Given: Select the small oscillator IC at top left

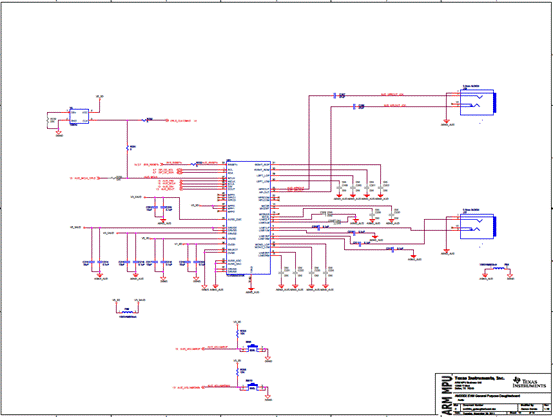Looking at the screenshot, I should (x=79, y=117).
